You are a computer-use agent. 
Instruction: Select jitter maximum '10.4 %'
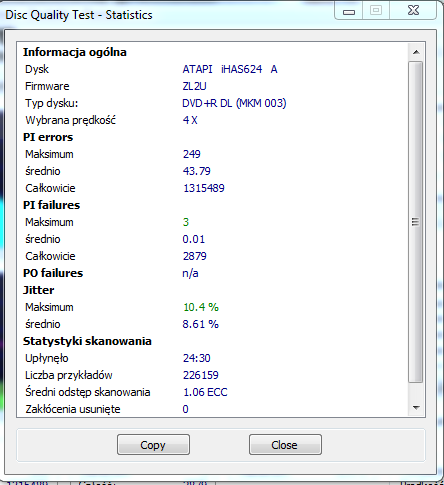pyautogui.click(x=201, y=307)
